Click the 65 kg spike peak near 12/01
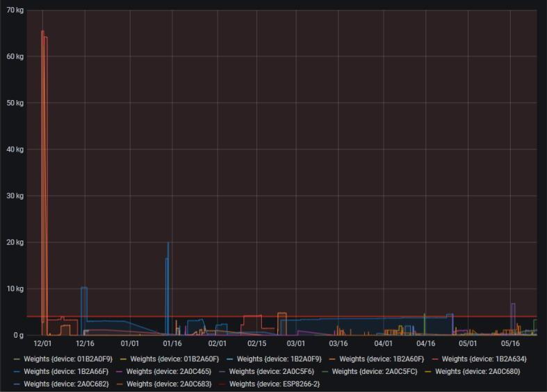Viewport: 547px width, 392px height. click(42, 32)
